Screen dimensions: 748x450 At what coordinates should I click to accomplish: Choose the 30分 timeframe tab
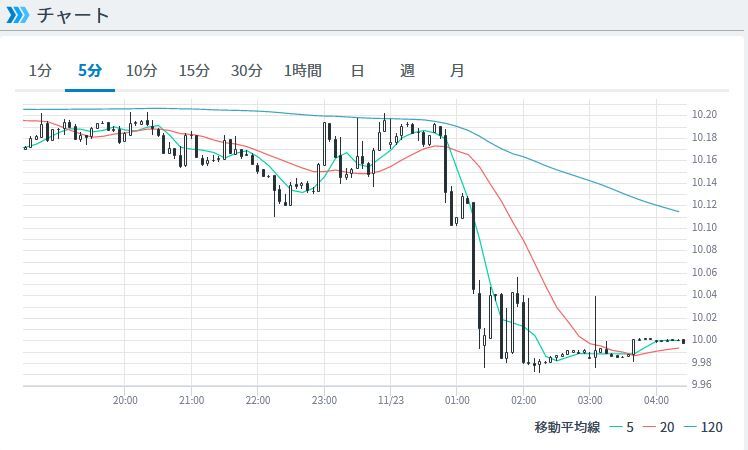pos(246,71)
